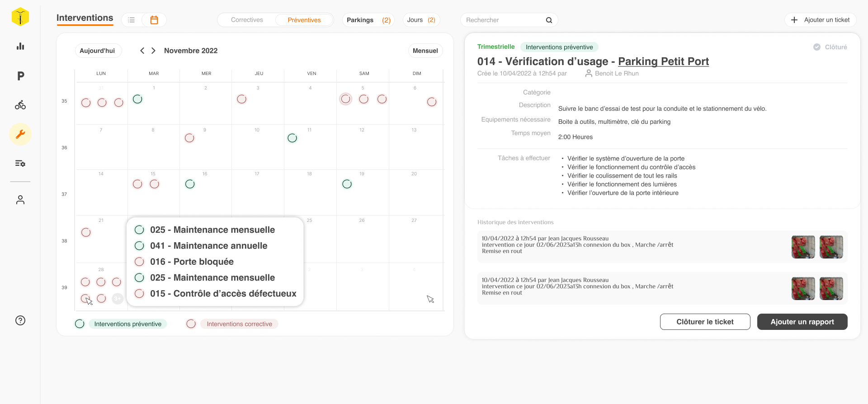
Task: Click red circle on Sunday 6
Action: (432, 102)
